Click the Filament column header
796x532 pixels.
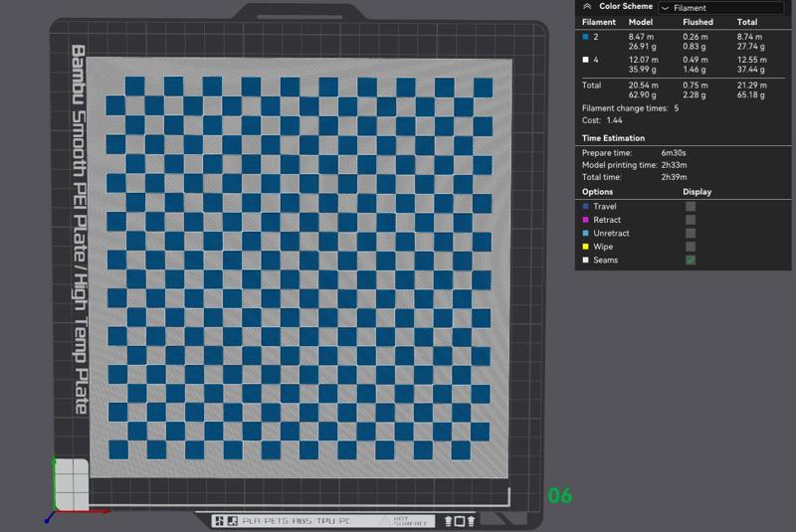pyautogui.click(x=599, y=22)
